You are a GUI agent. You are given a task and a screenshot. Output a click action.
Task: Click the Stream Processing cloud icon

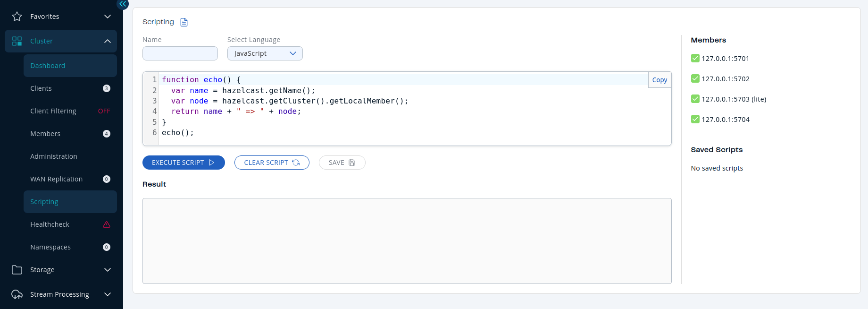(17, 294)
